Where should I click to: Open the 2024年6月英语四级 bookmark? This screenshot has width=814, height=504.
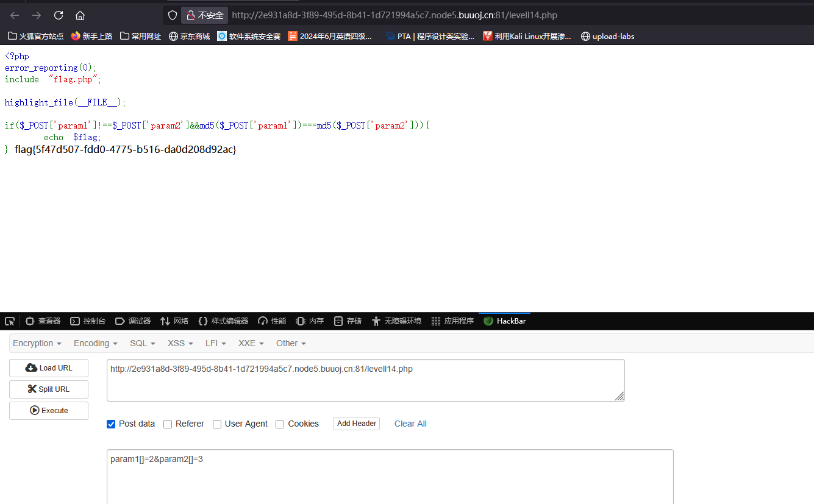pos(330,36)
